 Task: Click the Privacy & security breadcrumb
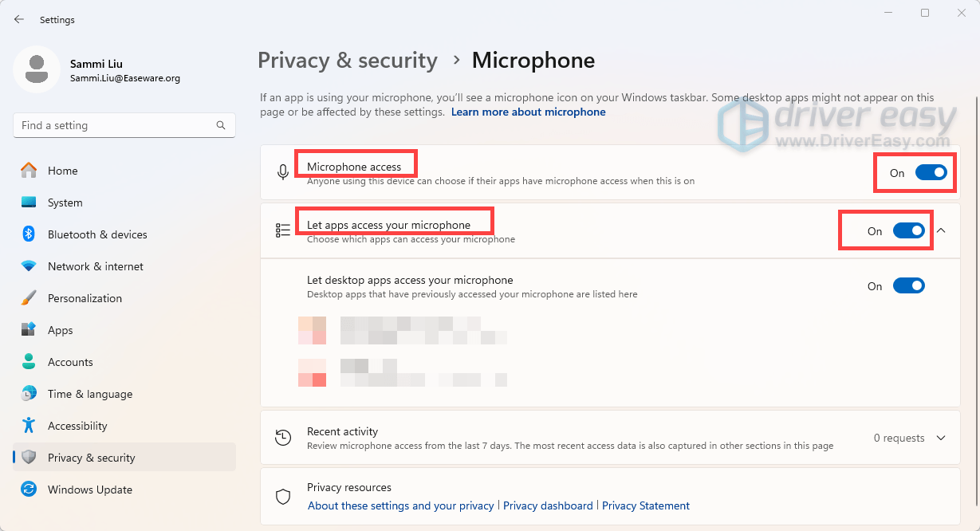coord(348,61)
